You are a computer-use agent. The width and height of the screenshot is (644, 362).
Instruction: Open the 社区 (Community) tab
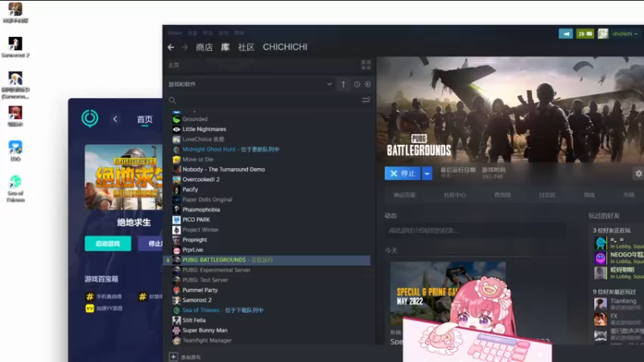246,47
